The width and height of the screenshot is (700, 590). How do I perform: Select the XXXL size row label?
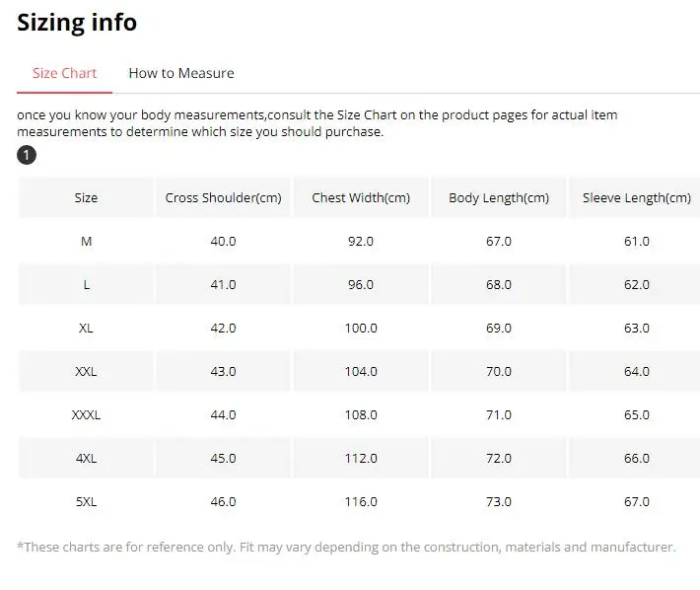pyautogui.click(x=86, y=415)
